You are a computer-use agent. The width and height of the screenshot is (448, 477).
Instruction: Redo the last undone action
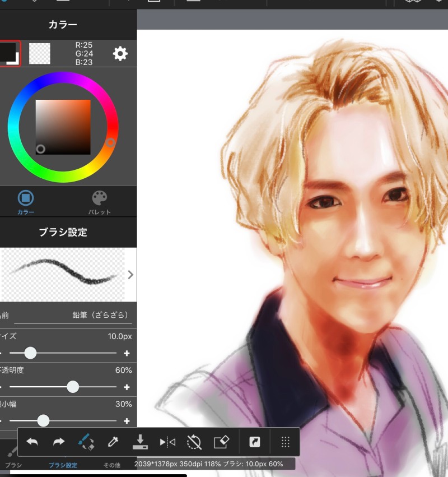click(x=59, y=442)
